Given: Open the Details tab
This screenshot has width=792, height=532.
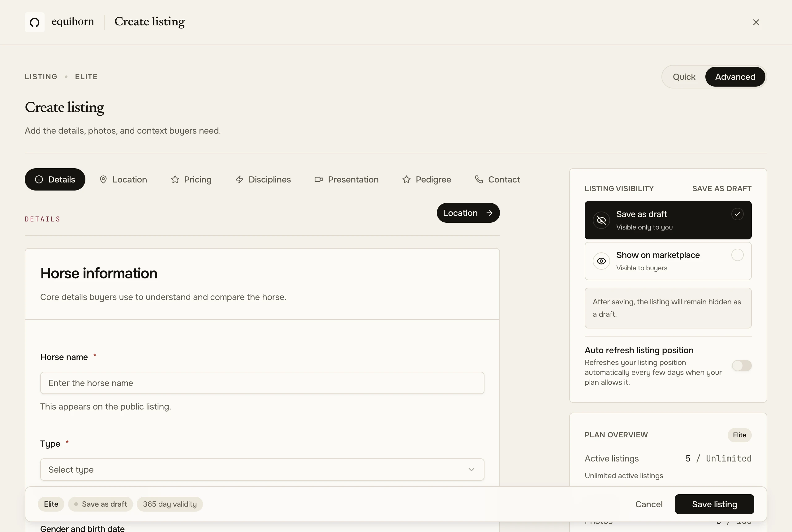Looking at the screenshot, I should (55, 179).
